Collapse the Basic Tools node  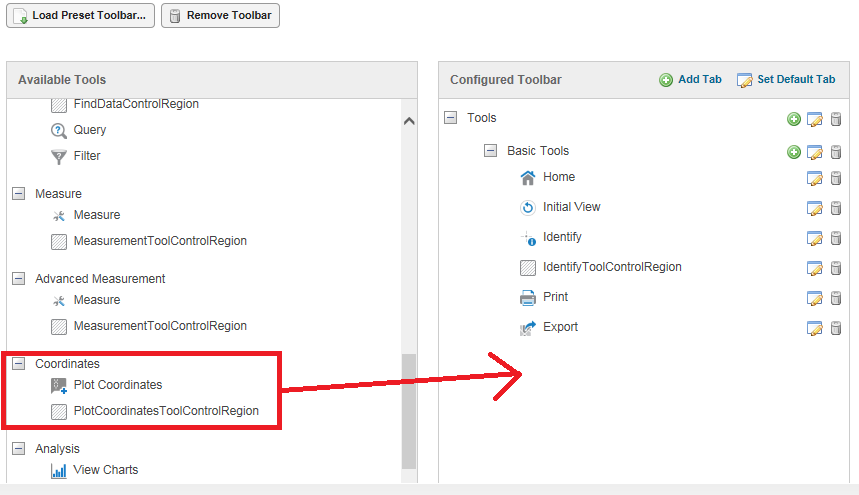coord(490,150)
